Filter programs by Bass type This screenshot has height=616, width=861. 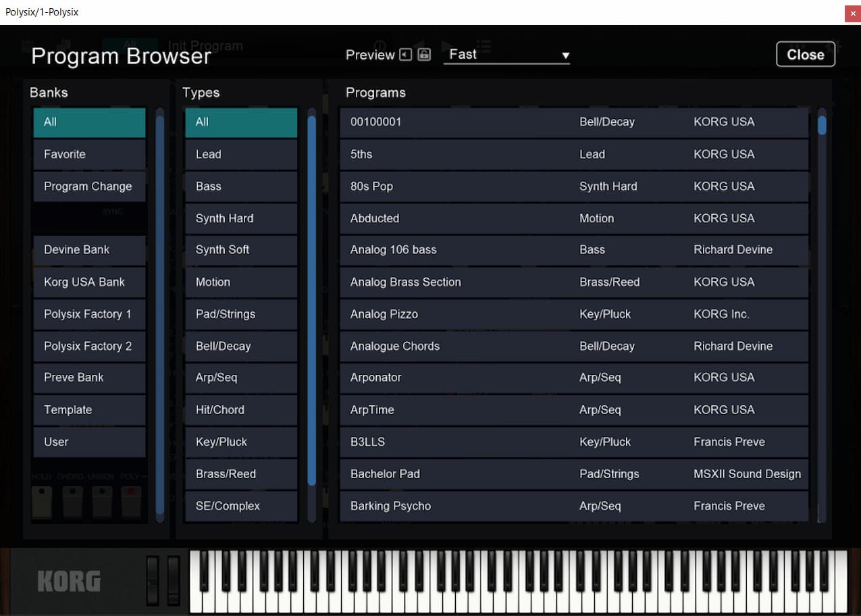242,186
